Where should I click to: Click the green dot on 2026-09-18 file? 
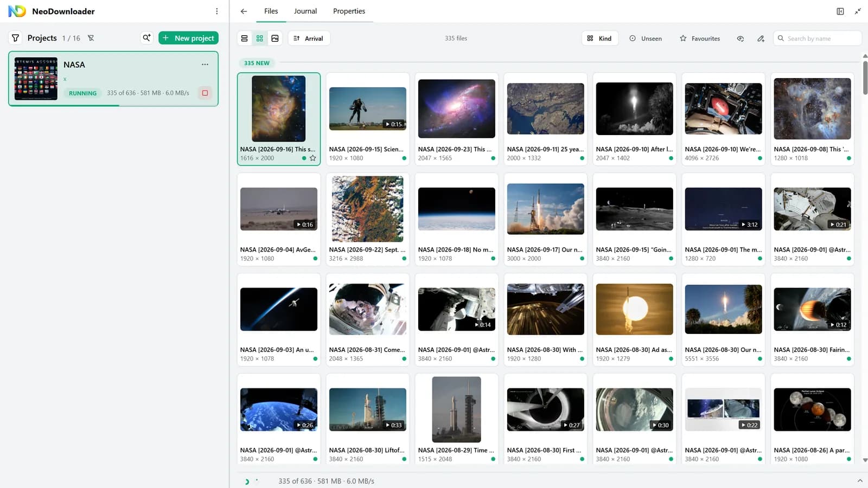point(493,259)
